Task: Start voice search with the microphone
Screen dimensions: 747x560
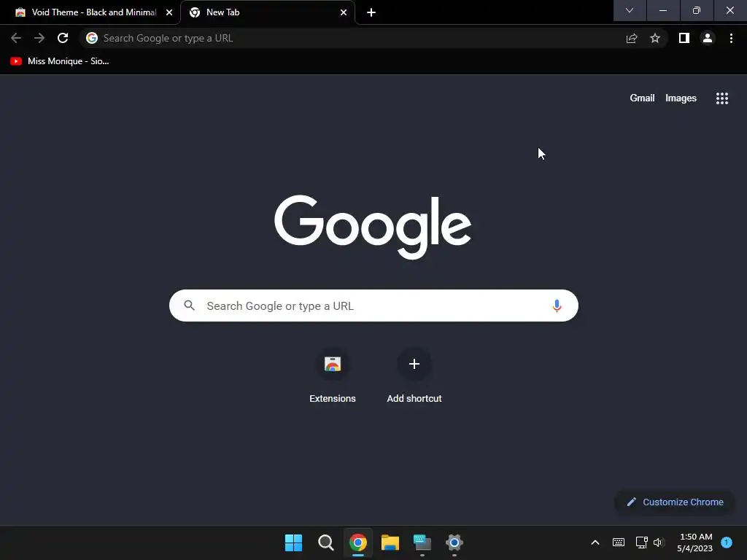Action: tap(557, 306)
